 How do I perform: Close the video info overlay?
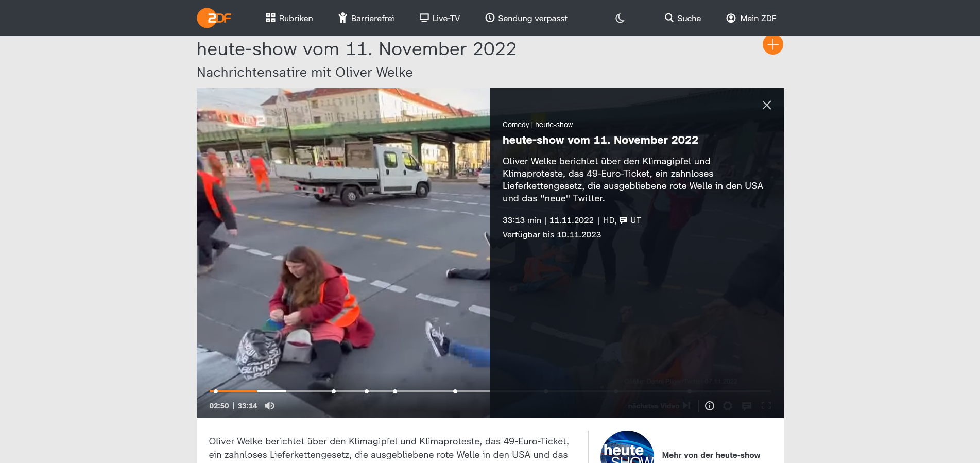point(766,105)
